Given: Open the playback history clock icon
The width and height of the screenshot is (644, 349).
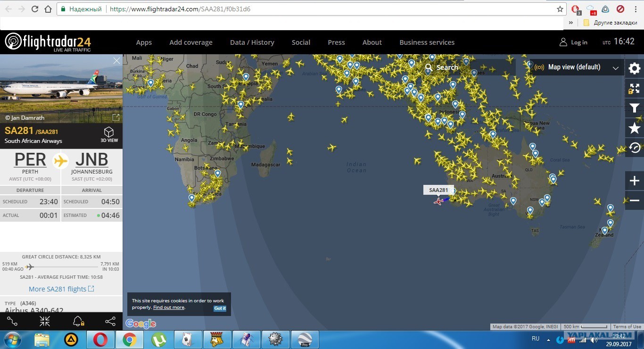Looking at the screenshot, I should tap(635, 148).
